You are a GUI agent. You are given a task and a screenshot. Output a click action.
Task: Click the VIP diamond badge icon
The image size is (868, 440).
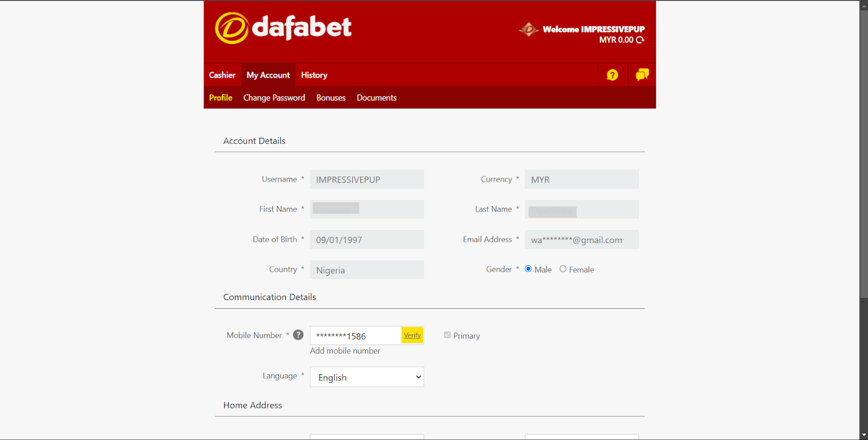[x=528, y=29]
